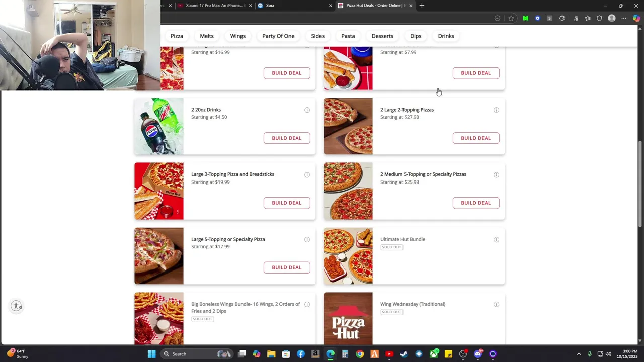
Task: Open the Pasta menu category
Action: [x=348, y=36]
